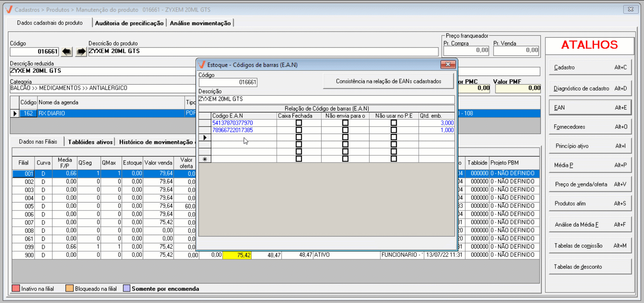Open the Histórico de movimentação tab
644x303 pixels.
pyautogui.click(x=156, y=142)
